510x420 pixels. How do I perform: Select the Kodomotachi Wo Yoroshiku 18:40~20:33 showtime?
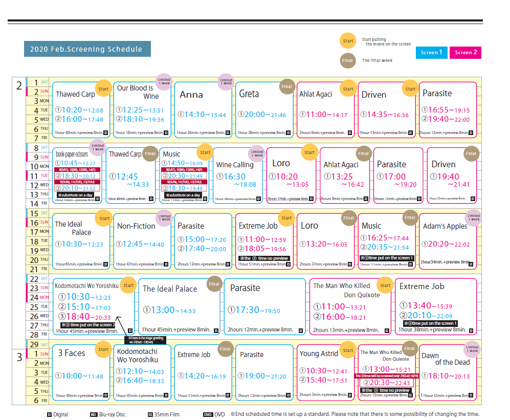point(84,317)
